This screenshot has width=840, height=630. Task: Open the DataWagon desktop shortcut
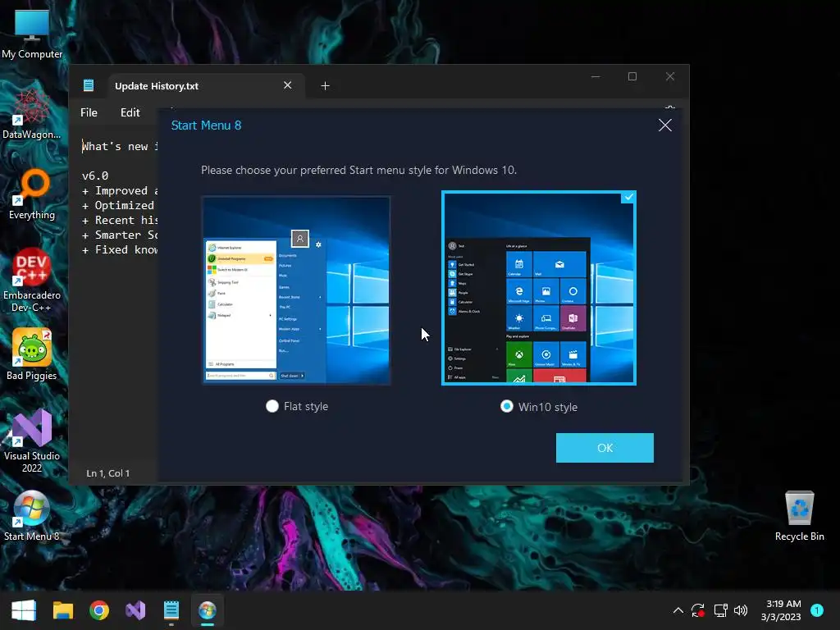[x=32, y=113]
